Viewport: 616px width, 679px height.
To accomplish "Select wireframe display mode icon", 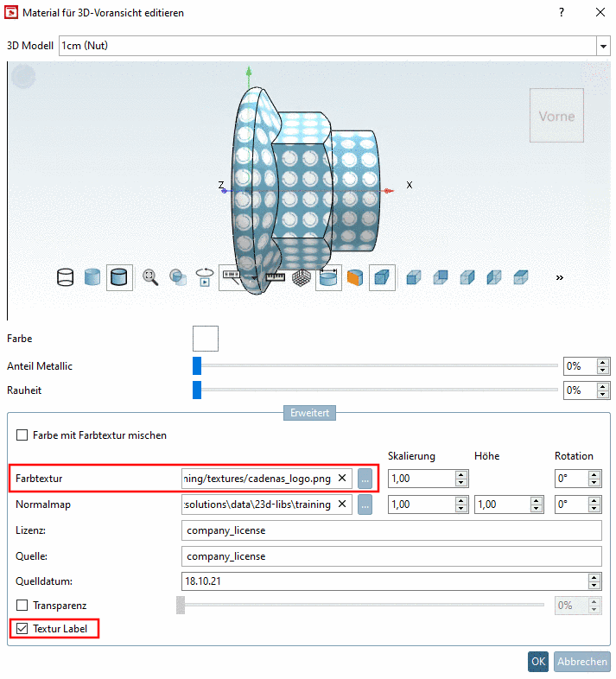I will 66,277.
